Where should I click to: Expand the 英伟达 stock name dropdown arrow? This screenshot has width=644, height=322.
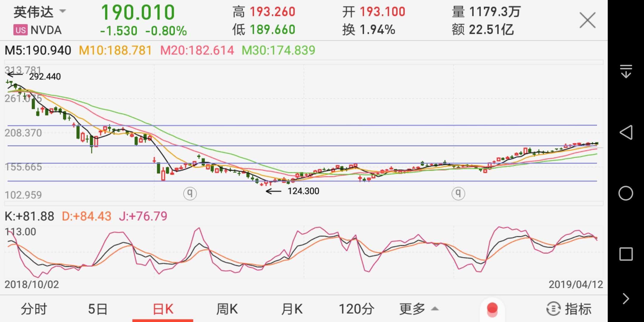63,12
